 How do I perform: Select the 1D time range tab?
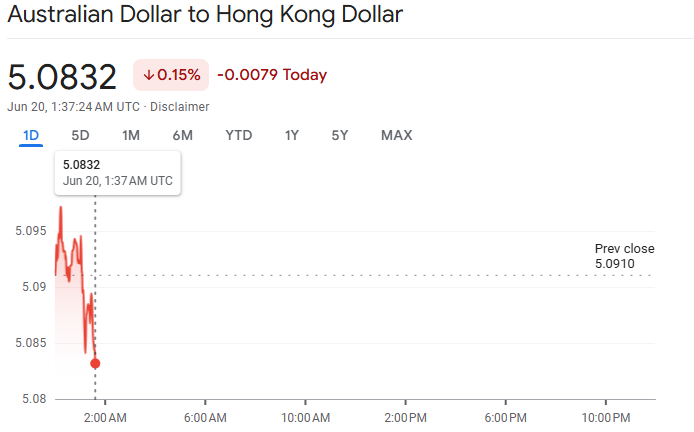(x=31, y=135)
